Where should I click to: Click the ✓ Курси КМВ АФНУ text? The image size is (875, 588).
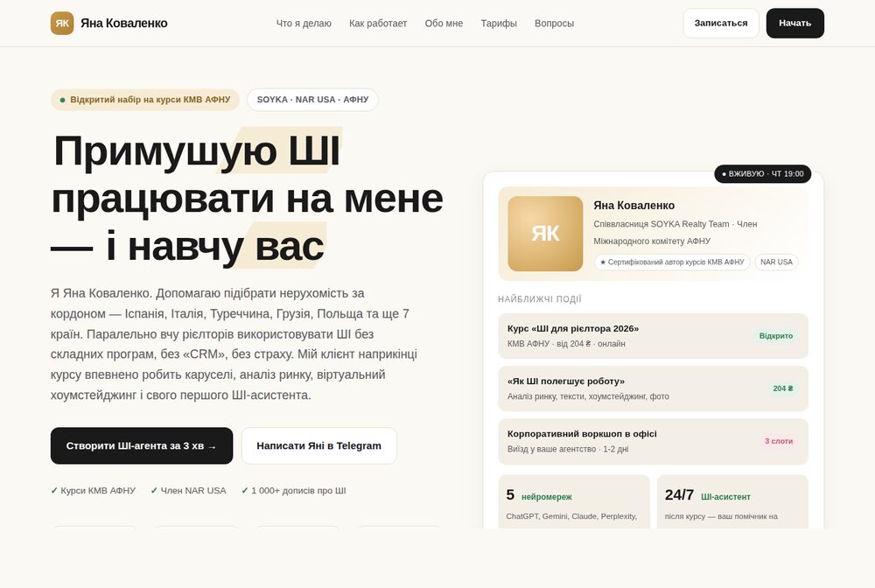pyautogui.click(x=94, y=491)
